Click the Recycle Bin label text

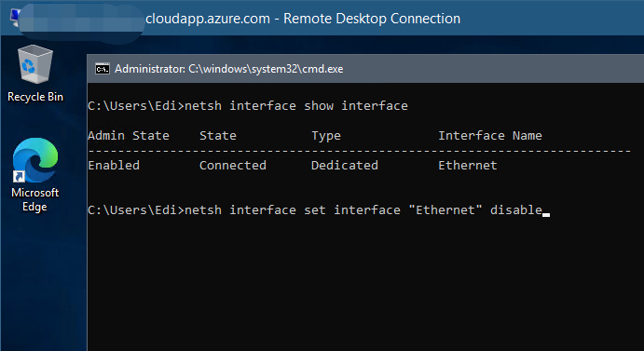click(x=35, y=97)
